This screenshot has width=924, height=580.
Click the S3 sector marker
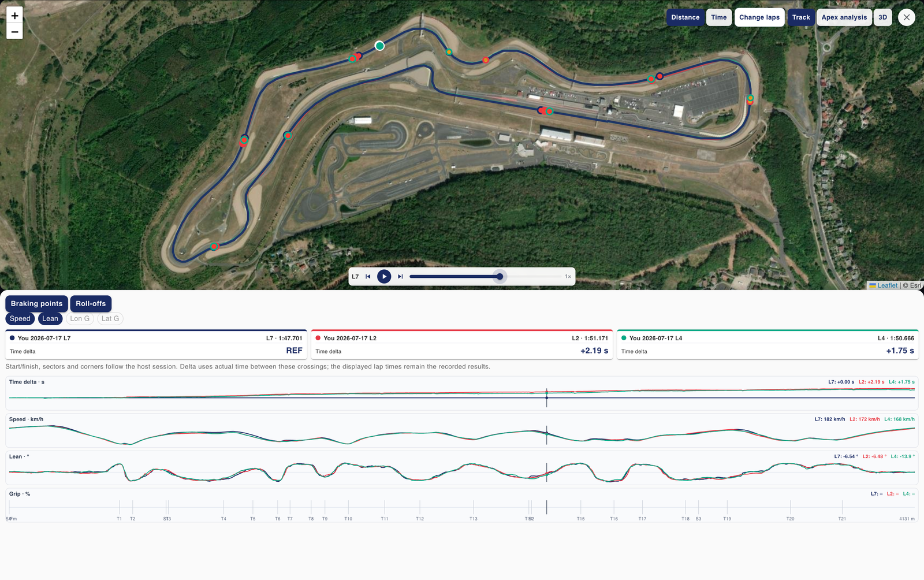tap(698, 519)
